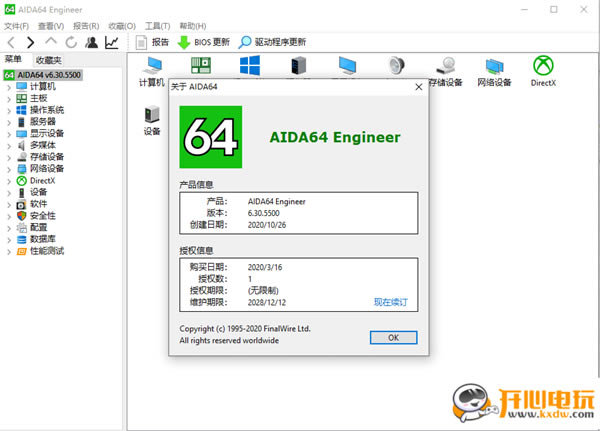Open the 设备 icon in main pane

coord(152,121)
